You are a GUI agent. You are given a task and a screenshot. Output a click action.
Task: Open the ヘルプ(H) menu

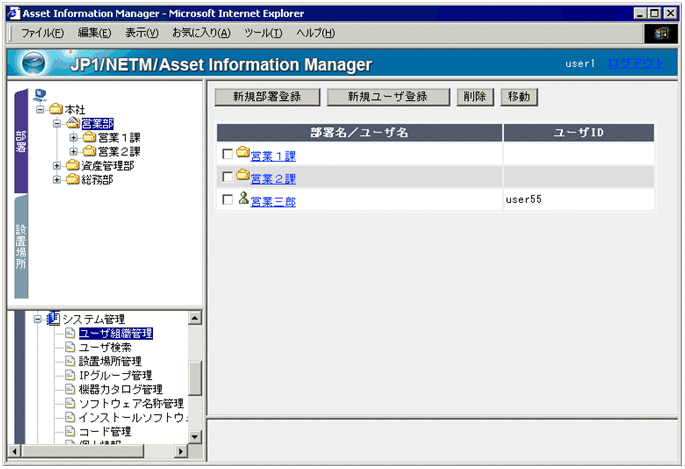[x=315, y=33]
